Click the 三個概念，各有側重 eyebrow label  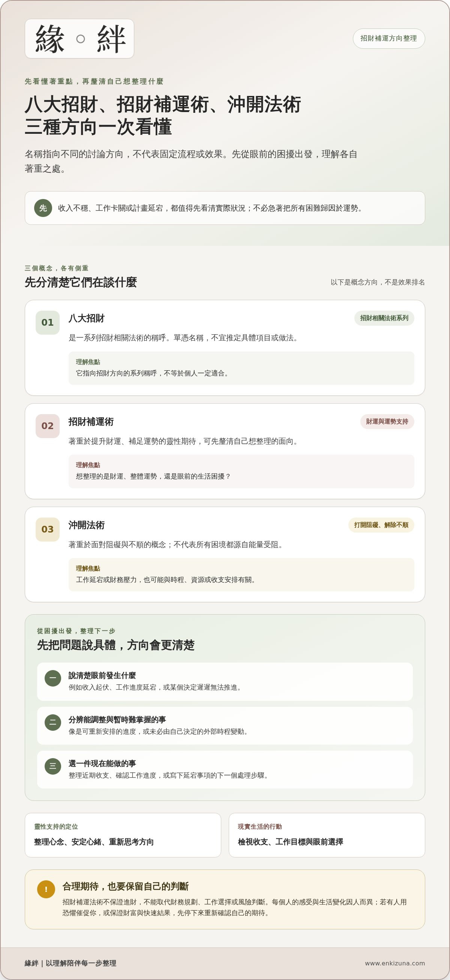tap(57, 268)
